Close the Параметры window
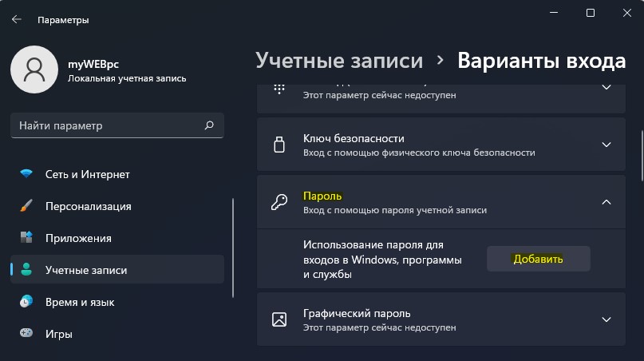Viewport: 644px width, 361px height. pos(626,13)
